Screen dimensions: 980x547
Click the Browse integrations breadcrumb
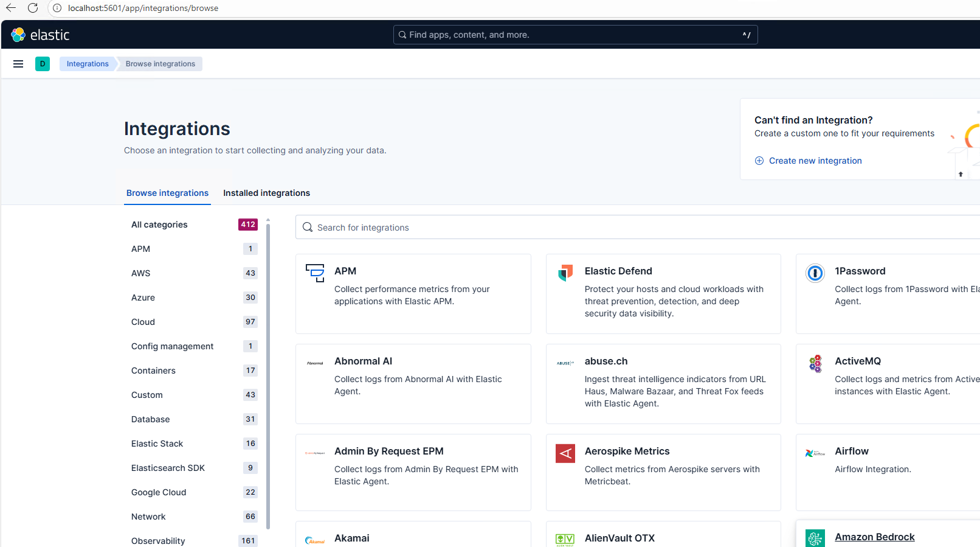tap(160, 64)
